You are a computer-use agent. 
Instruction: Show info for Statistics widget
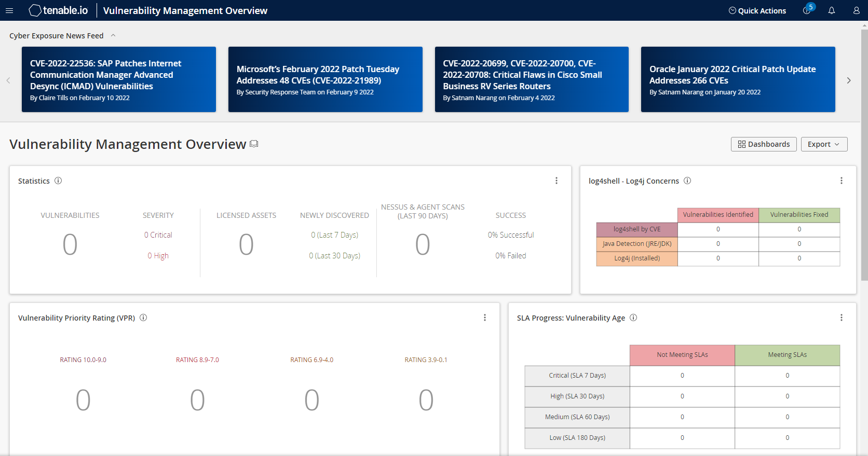pos(58,181)
